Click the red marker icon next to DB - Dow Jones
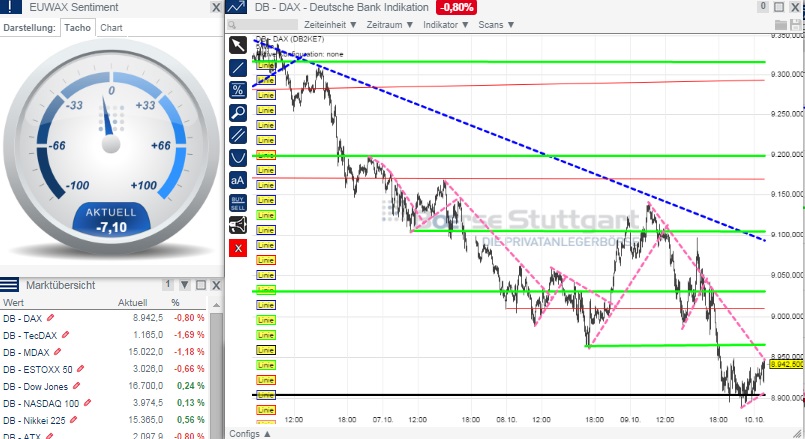 pos(76,386)
